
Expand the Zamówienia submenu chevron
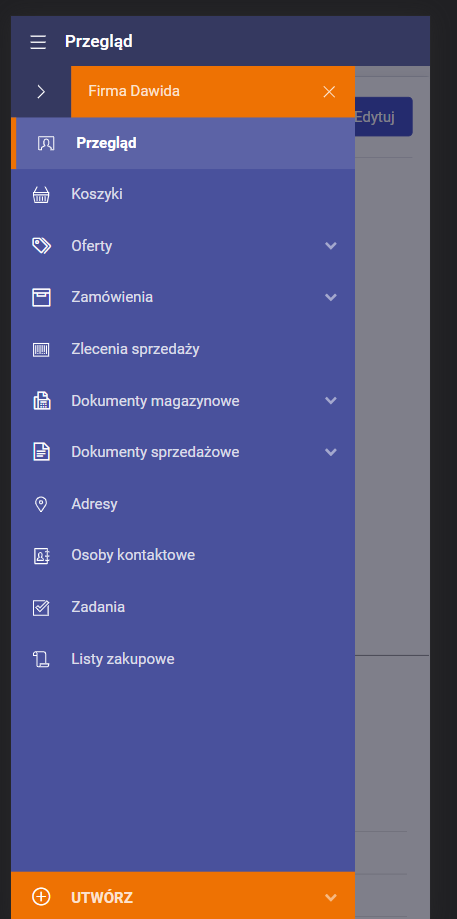[x=331, y=297]
